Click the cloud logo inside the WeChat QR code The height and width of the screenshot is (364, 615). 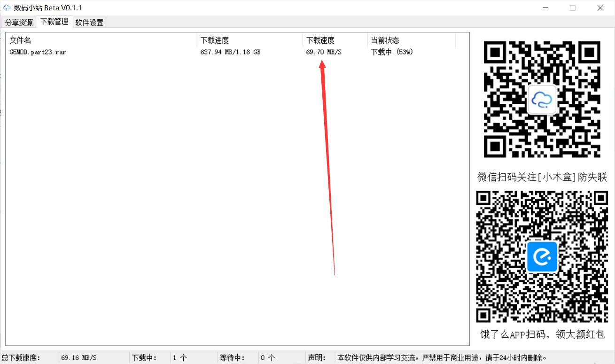point(542,99)
